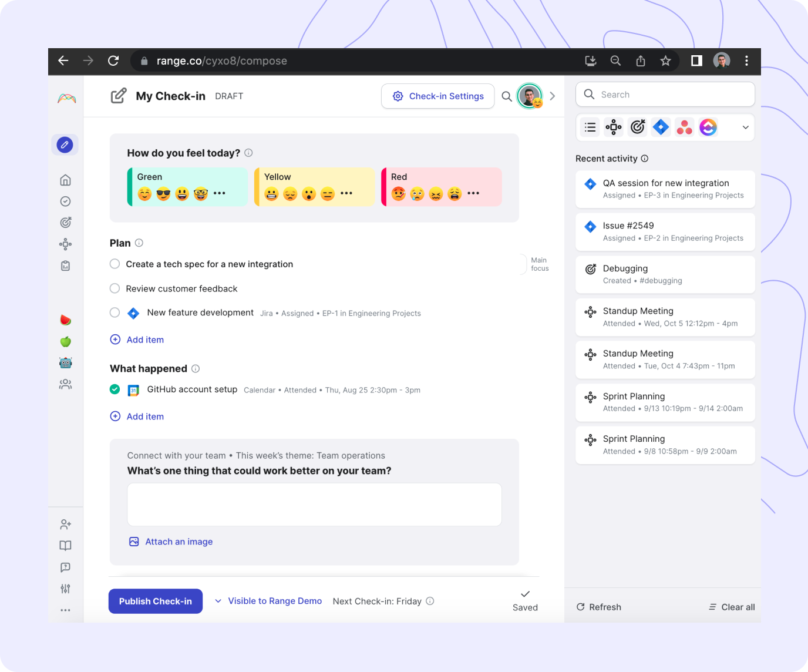808x672 pixels.
Task: Check off Review customer feedback item
Action: (x=115, y=288)
